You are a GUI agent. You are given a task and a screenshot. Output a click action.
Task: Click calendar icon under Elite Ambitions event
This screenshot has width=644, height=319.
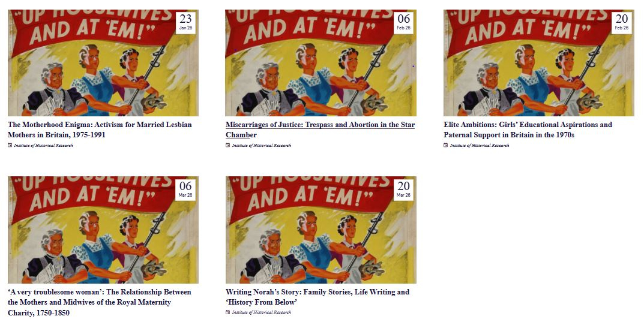(445, 145)
